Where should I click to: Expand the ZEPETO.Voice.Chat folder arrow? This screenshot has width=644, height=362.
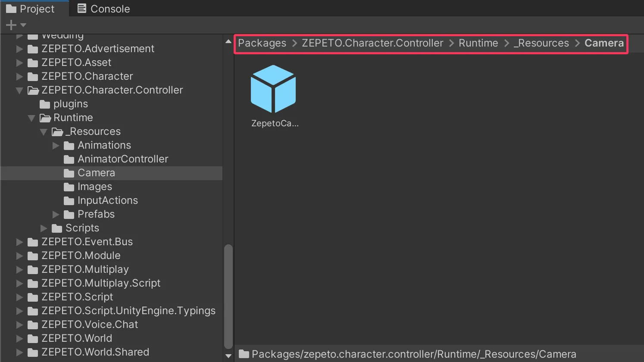[19, 325]
